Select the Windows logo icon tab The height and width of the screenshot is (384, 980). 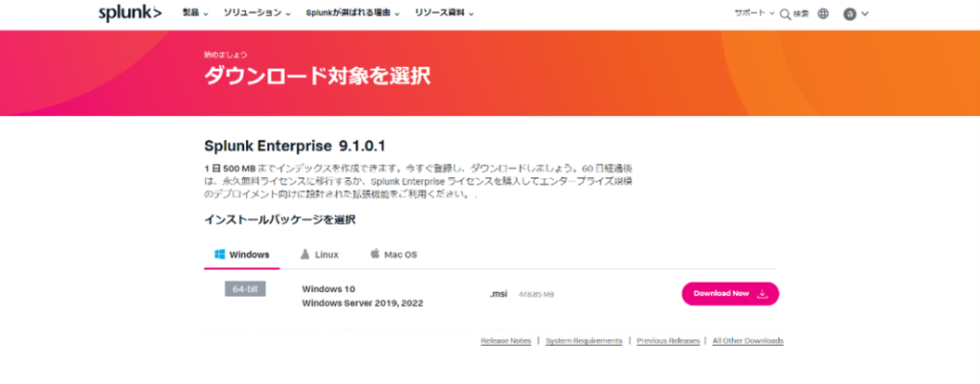(x=219, y=255)
